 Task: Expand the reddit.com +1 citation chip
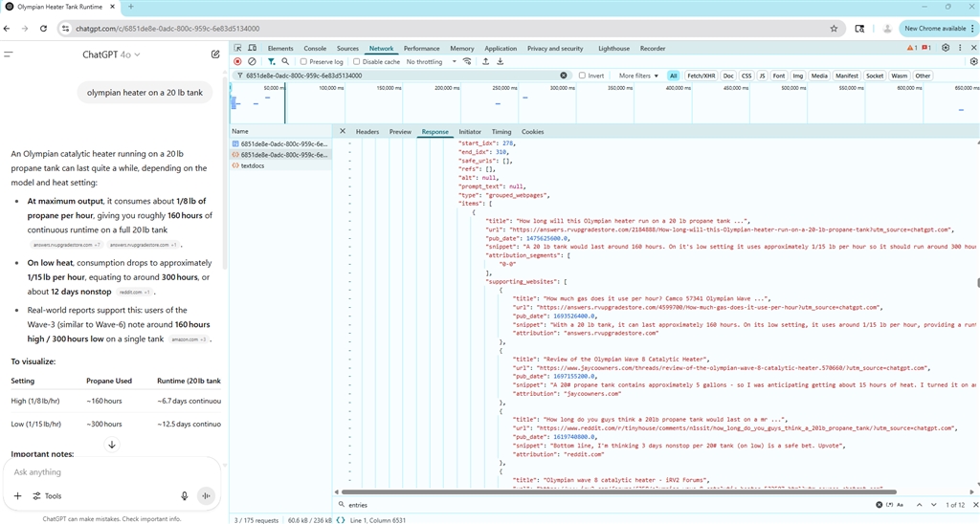point(134,293)
